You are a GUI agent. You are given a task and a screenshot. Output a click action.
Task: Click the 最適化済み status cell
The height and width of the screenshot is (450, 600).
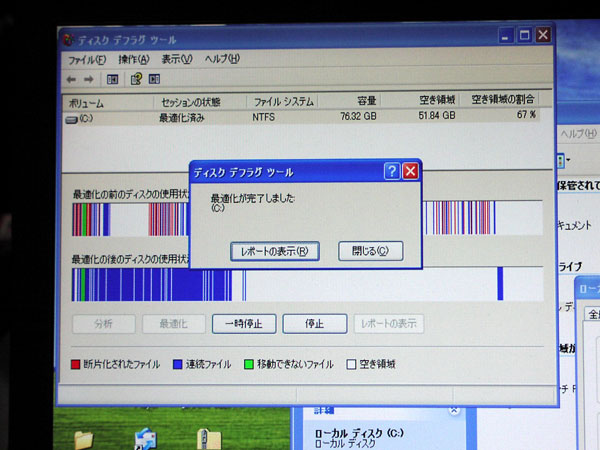182,118
